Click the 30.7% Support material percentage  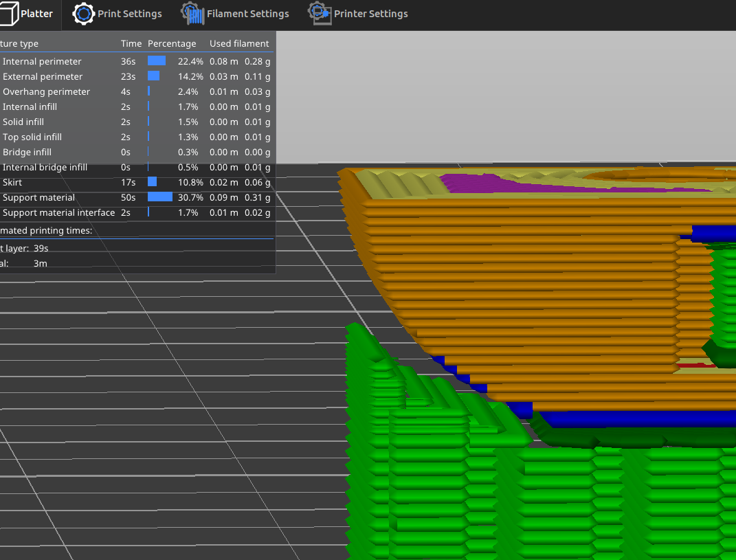(190, 198)
